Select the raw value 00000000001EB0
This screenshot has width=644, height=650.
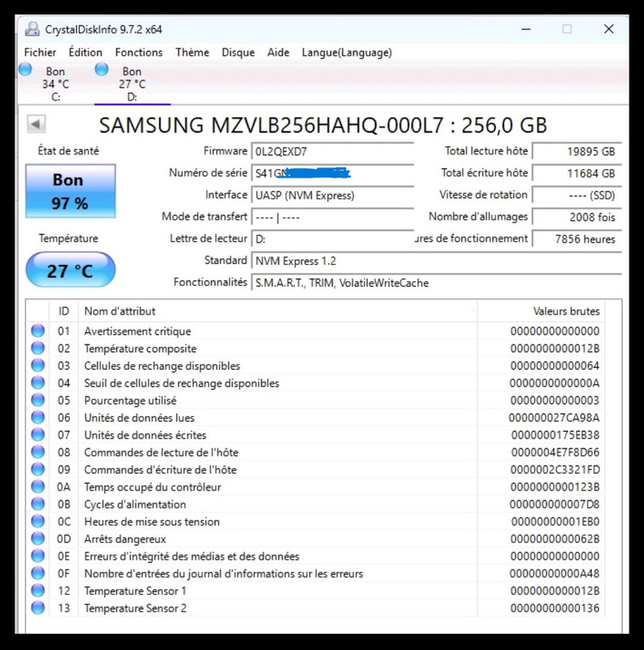tap(555, 522)
